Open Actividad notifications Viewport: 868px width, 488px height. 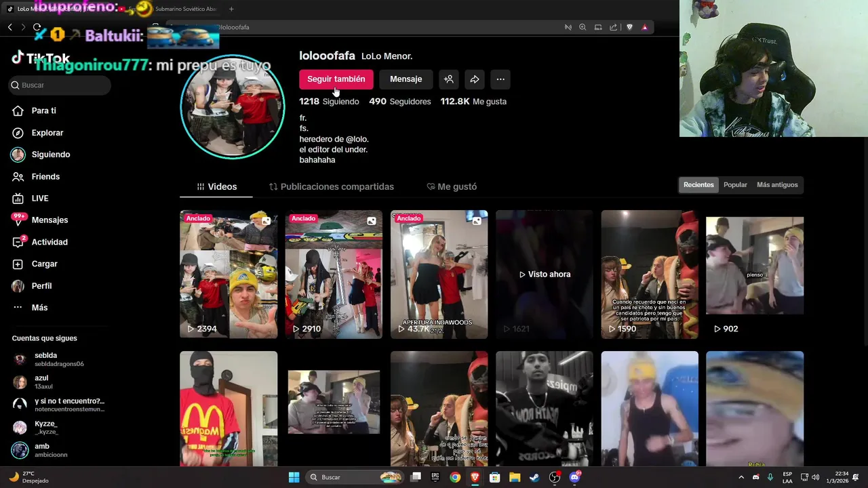(50, 242)
